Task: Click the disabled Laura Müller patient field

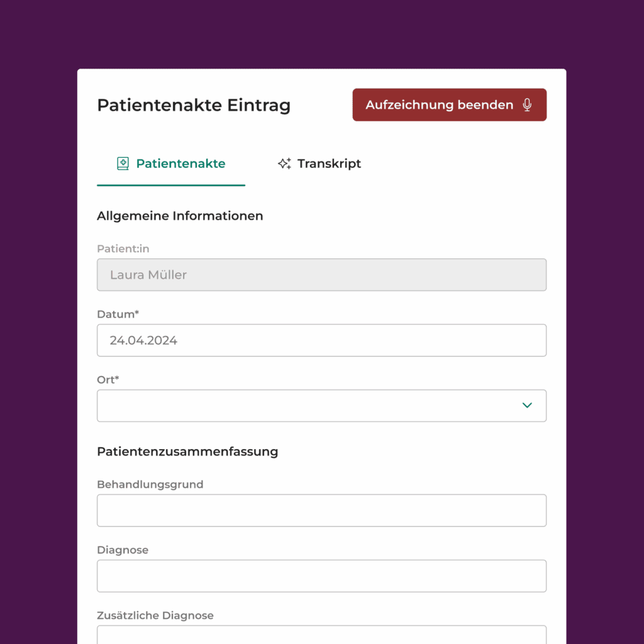Action: pos(321,275)
